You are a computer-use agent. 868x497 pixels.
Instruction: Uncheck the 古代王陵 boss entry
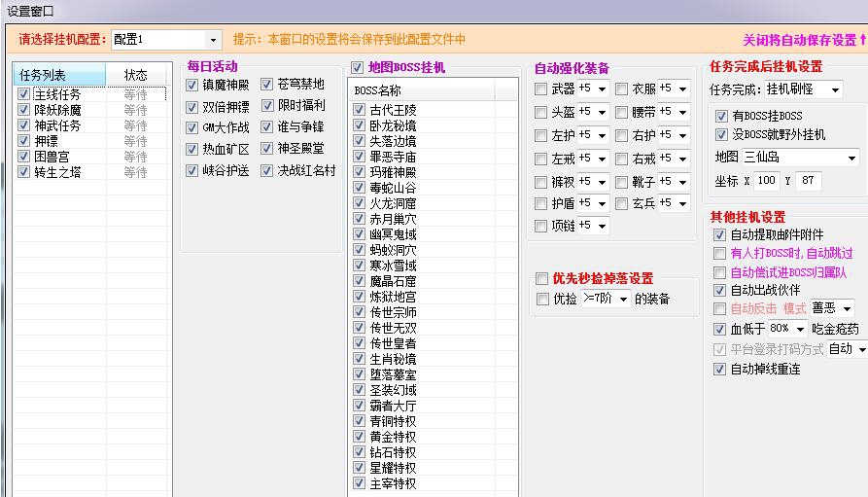pyautogui.click(x=359, y=110)
